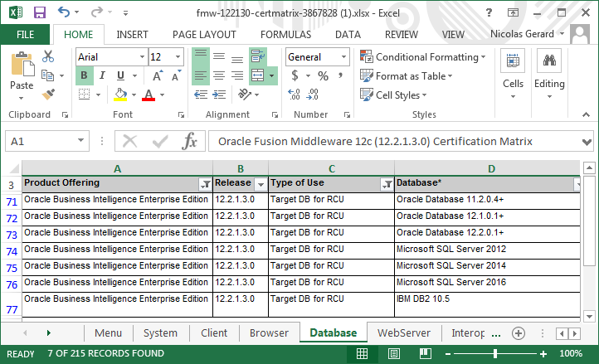Toggle Bold formatting

tap(84, 75)
